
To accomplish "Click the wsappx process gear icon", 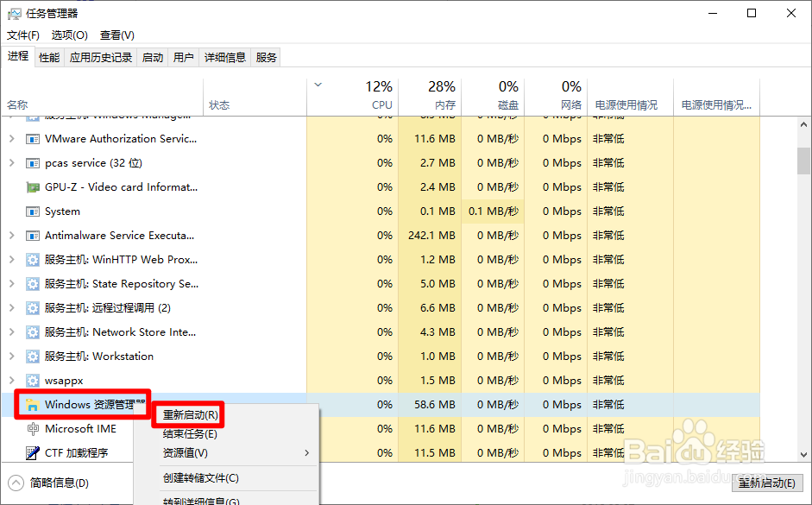I will [x=33, y=381].
